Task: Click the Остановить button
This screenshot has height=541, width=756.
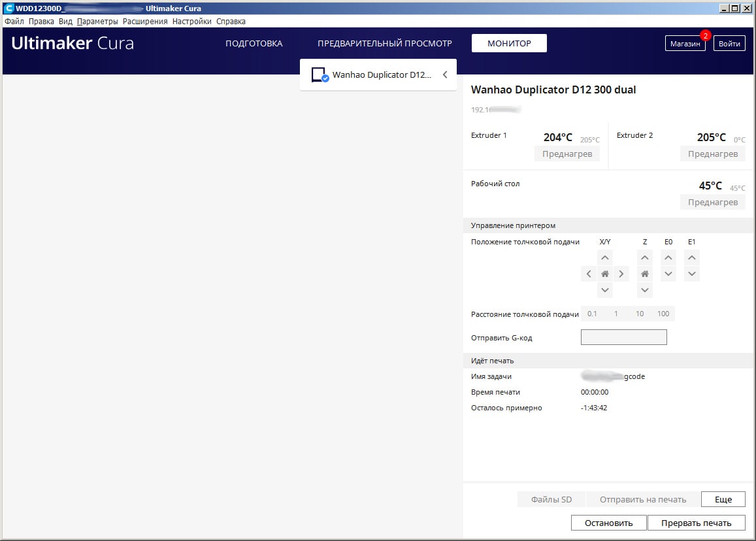Action: [x=608, y=523]
